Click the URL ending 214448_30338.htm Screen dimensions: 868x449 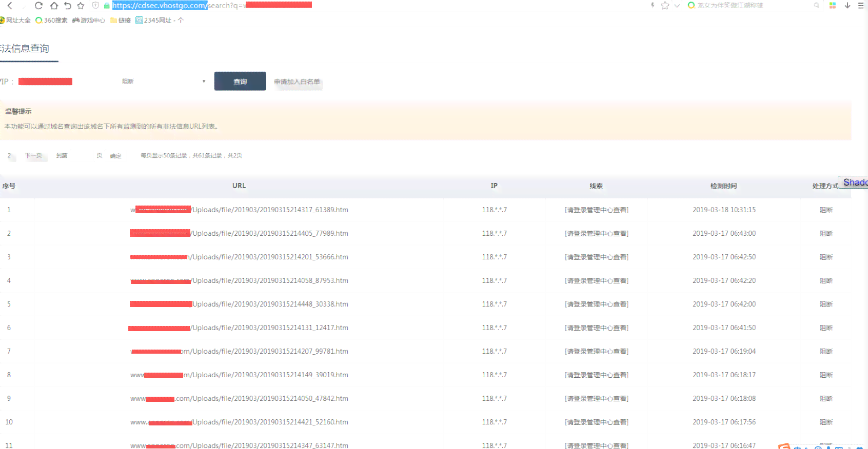pyautogui.click(x=239, y=304)
